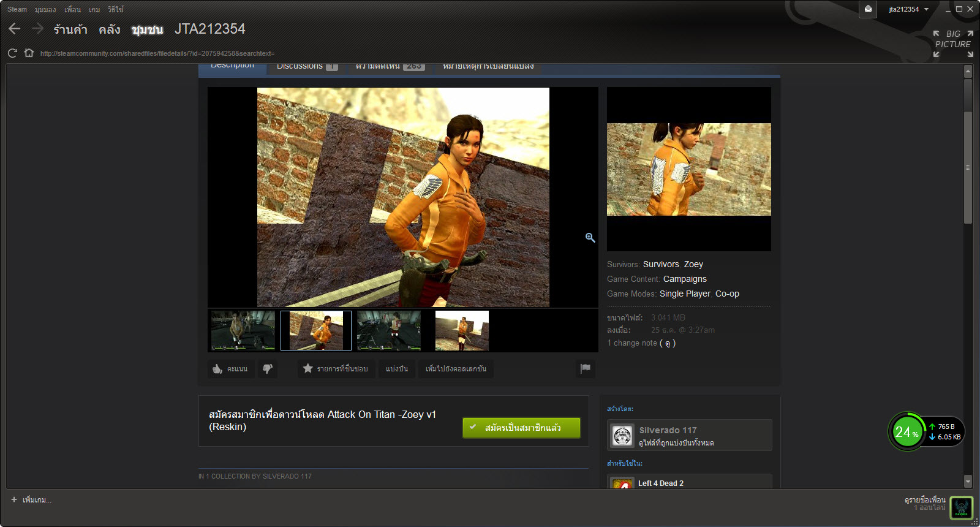The image size is (980, 527).
Task: Go to the ชุมชน (Community) section
Action: click(x=148, y=29)
